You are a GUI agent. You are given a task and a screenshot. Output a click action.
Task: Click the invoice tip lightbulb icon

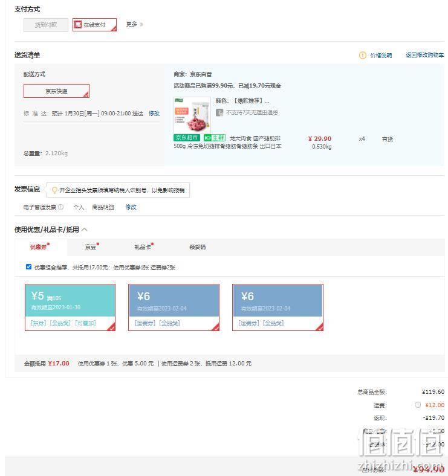click(x=54, y=190)
